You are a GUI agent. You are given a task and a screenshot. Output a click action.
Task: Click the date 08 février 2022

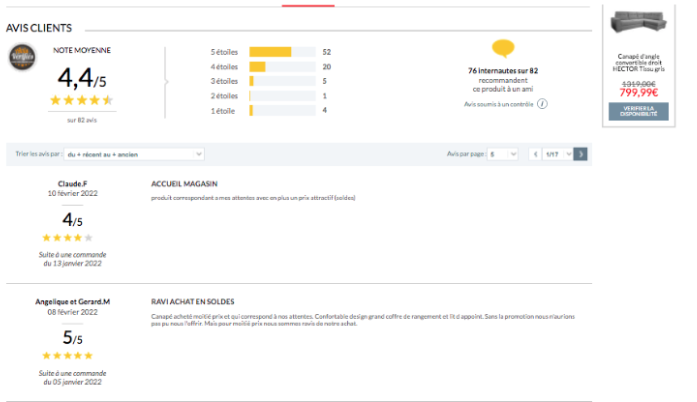point(72,312)
